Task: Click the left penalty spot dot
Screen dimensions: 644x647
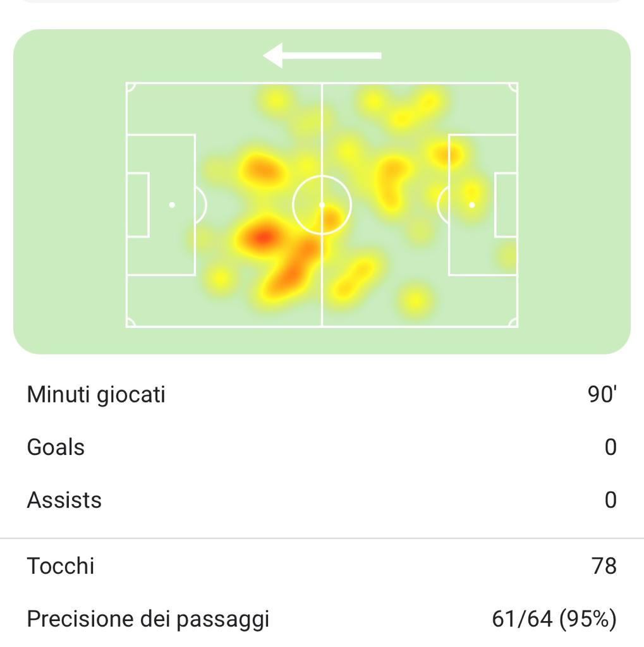Action: pyautogui.click(x=172, y=205)
